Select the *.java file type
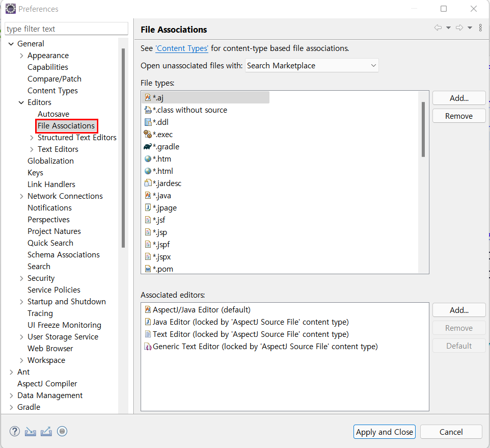 pyautogui.click(x=157, y=196)
